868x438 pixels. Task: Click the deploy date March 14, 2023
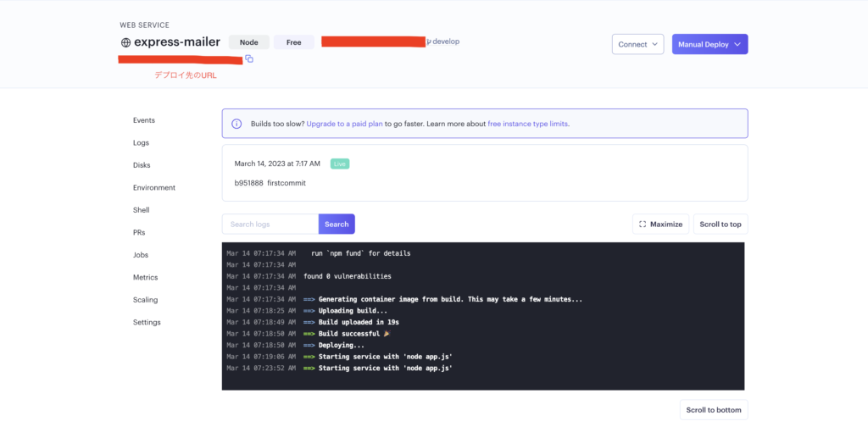click(x=277, y=164)
